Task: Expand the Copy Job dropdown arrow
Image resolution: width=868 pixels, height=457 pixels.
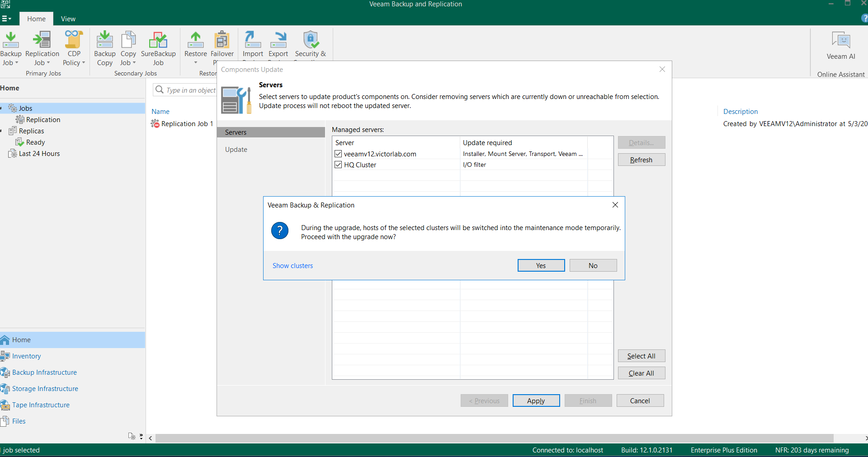Action: pos(134,63)
